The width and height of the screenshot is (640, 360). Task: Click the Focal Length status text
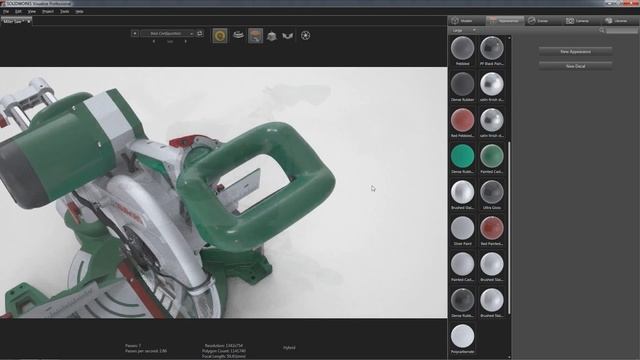(x=224, y=356)
